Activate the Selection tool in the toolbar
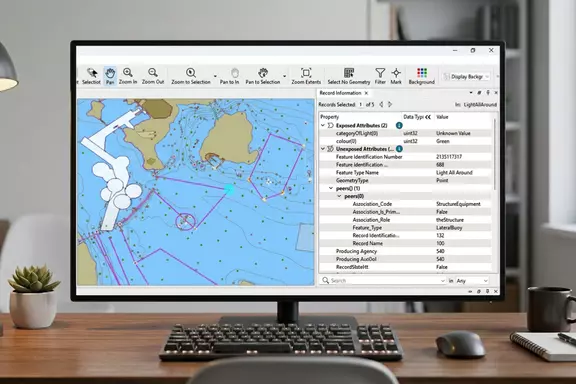 (91, 76)
